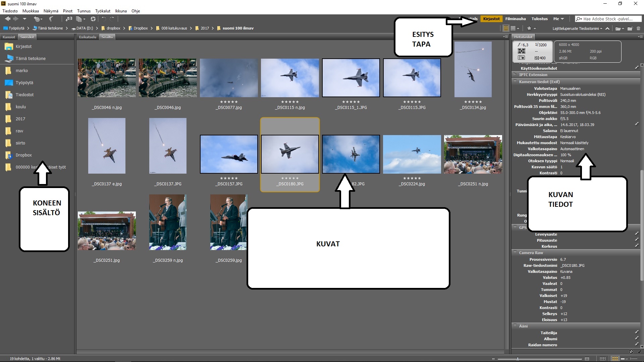Switch to list view in status bar
This screenshot has width=644, height=362.
pos(633,359)
